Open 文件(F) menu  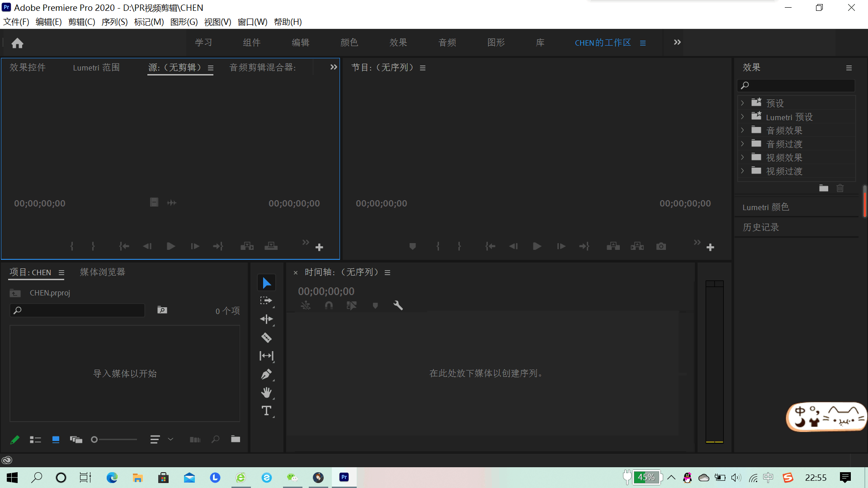(16, 22)
